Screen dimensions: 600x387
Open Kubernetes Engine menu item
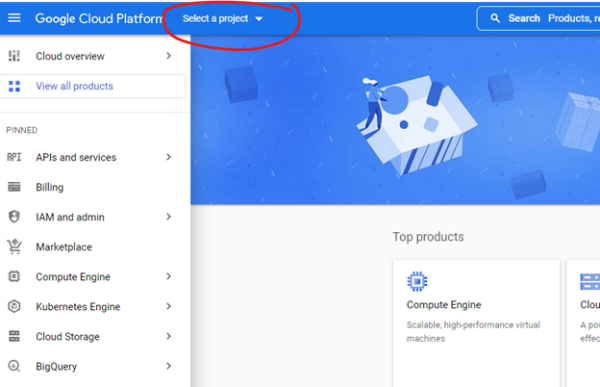(78, 307)
